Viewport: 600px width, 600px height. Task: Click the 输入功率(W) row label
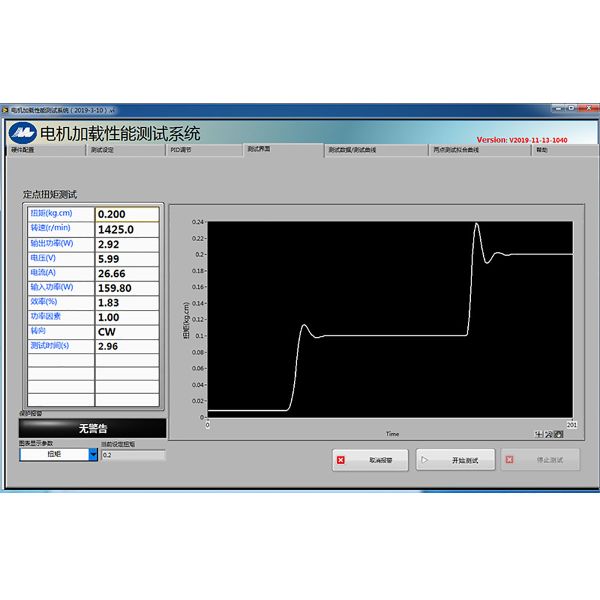tap(52, 287)
